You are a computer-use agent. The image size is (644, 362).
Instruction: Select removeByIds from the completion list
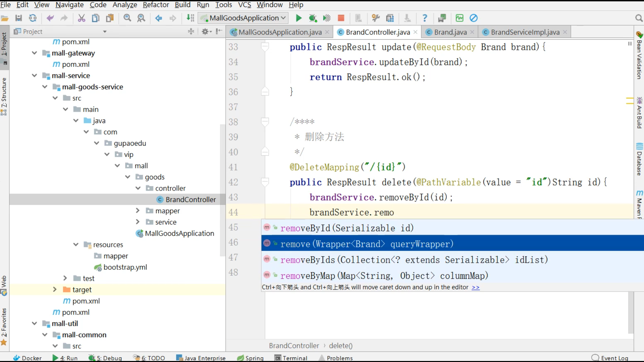414,260
